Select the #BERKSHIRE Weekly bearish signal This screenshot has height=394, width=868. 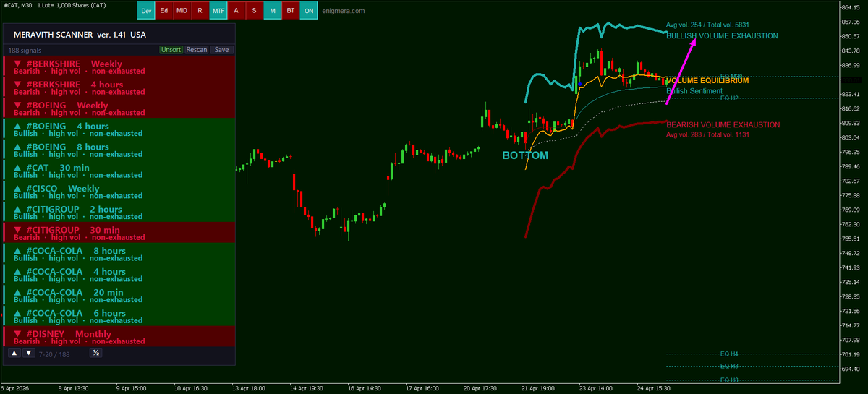point(119,67)
